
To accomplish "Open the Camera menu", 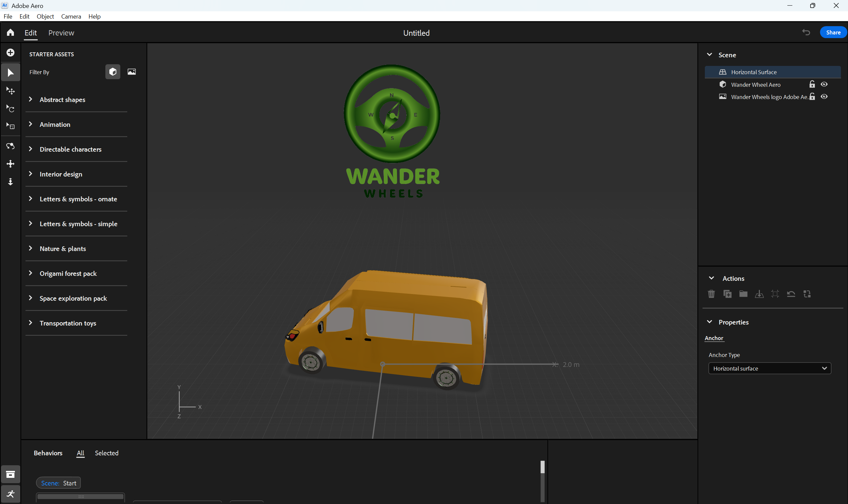I will 71,16.
